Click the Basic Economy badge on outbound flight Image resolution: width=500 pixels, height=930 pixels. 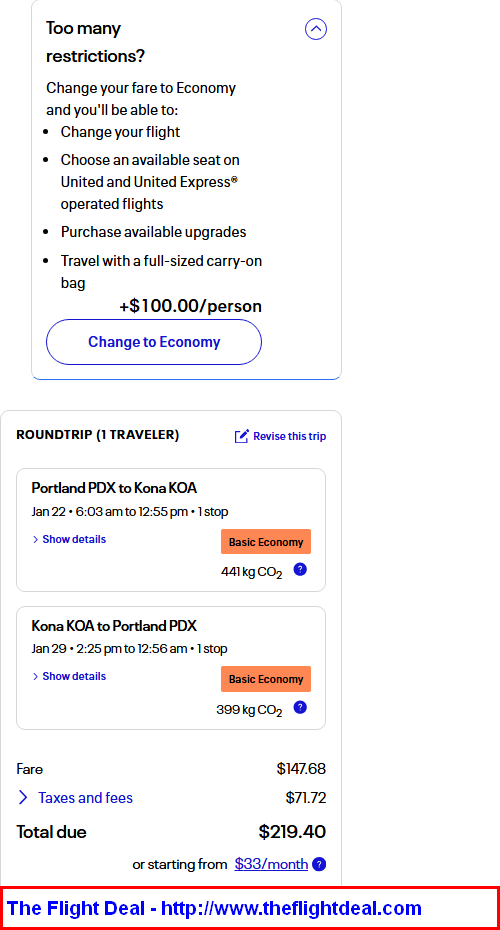[x=266, y=542]
